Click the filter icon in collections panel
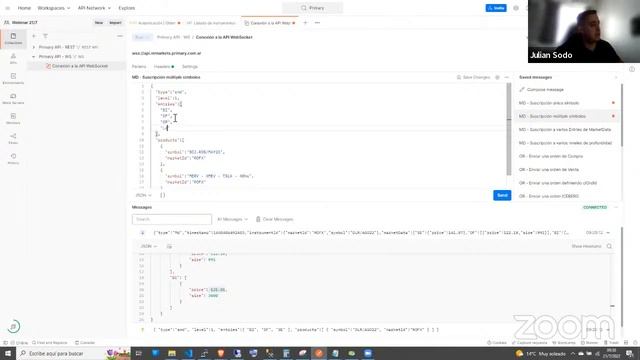Viewport: 640px width, 360px height. pos(45,36)
